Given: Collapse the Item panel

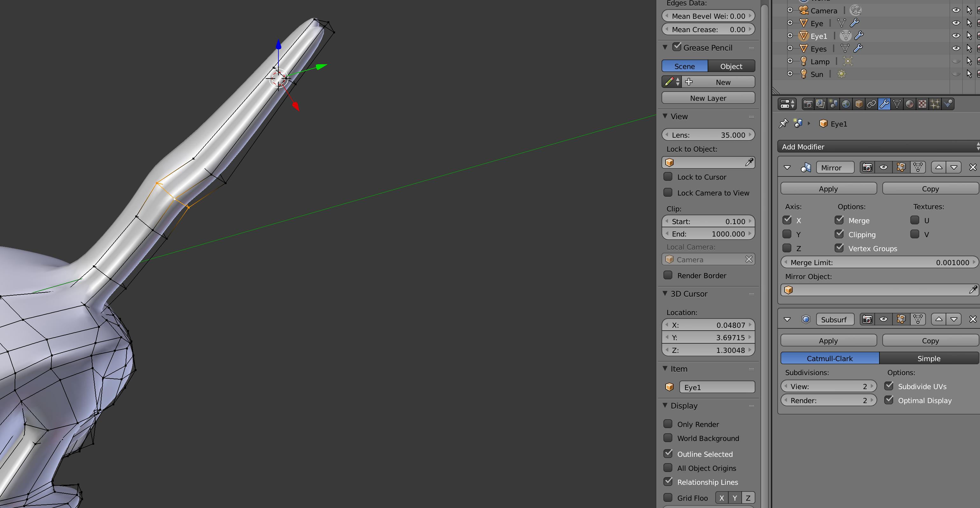Looking at the screenshot, I should [665, 368].
